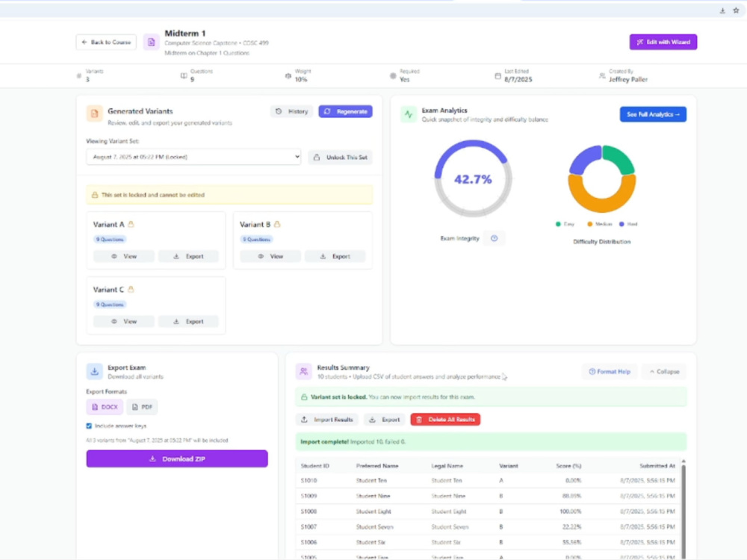747x560 pixels.
Task: View Variant B
Action: [x=270, y=256]
